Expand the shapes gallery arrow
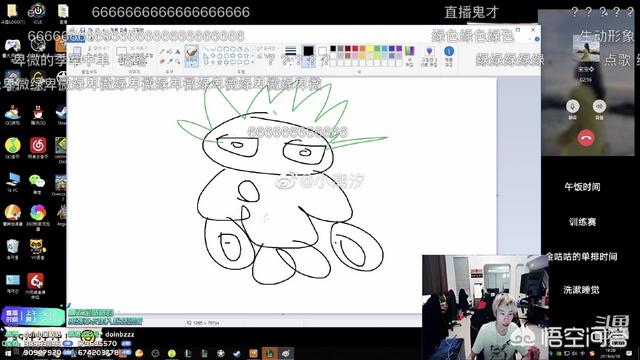Image resolution: width=640 pixels, height=360 pixels. tap(253, 62)
